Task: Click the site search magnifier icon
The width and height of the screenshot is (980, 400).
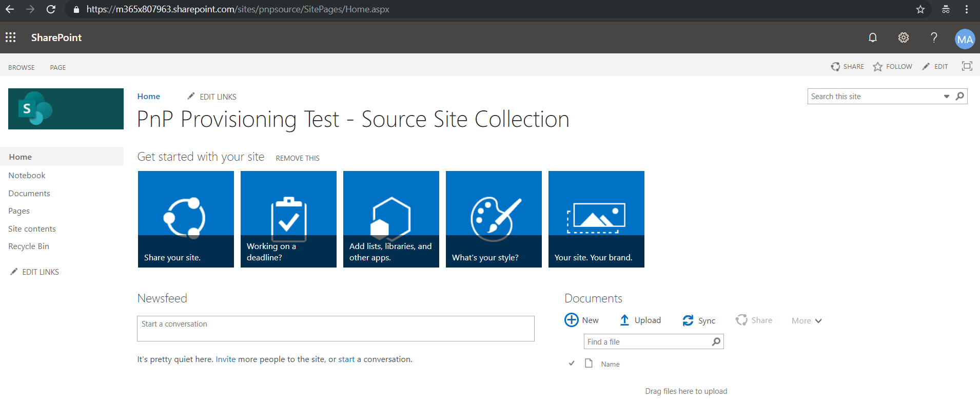Action: (959, 96)
